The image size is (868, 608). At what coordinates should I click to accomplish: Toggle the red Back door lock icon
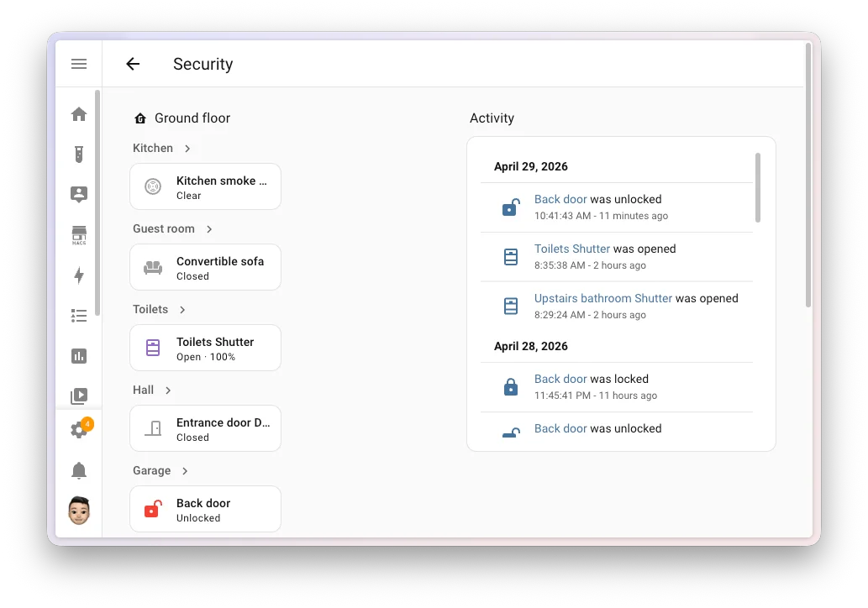(153, 509)
